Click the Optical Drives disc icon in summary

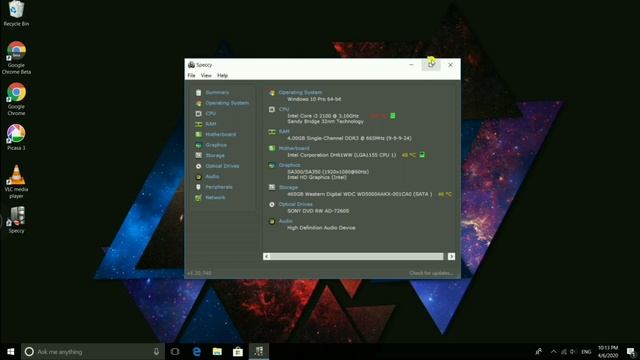click(x=272, y=204)
